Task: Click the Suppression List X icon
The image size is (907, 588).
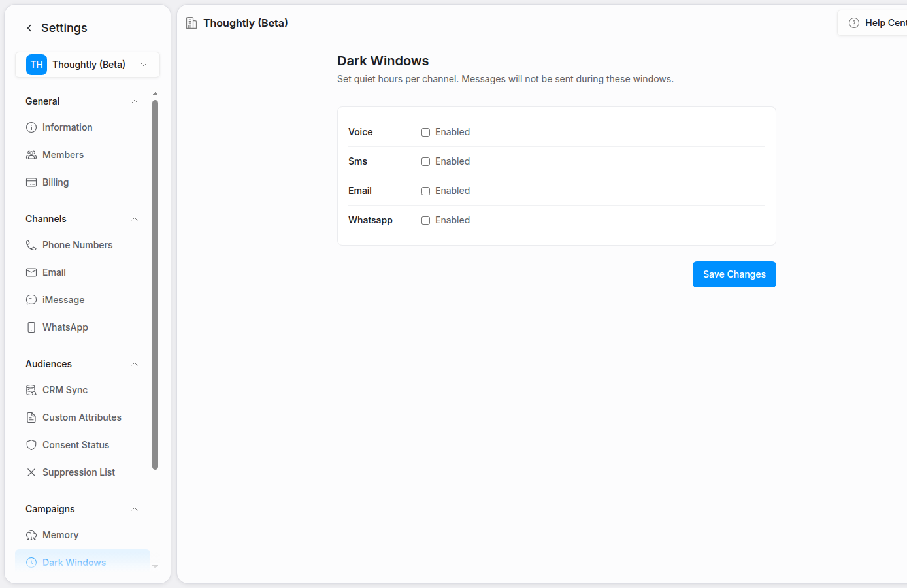Action: pyautogui.click(x=31, y=472)
